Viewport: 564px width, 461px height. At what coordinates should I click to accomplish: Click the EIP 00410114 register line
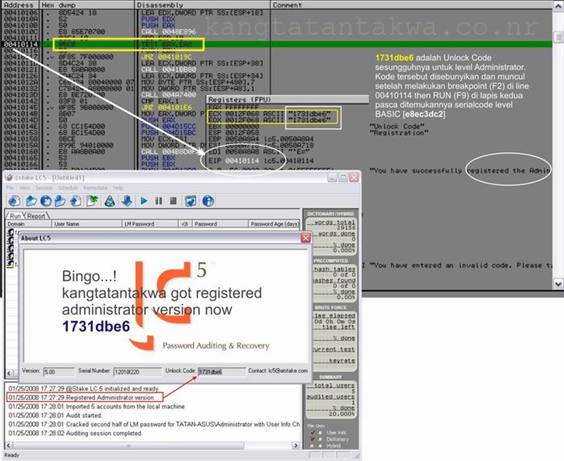pos(261,160)
